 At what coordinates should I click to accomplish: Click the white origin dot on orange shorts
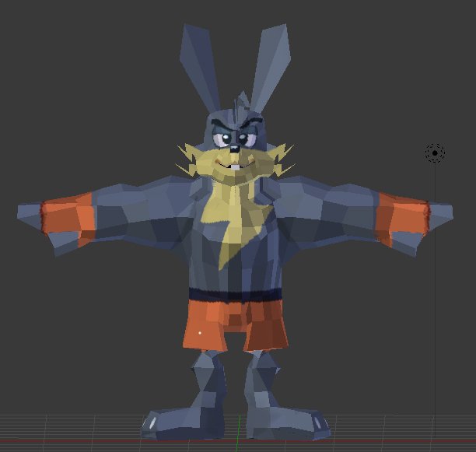click(x=200, y=333)
